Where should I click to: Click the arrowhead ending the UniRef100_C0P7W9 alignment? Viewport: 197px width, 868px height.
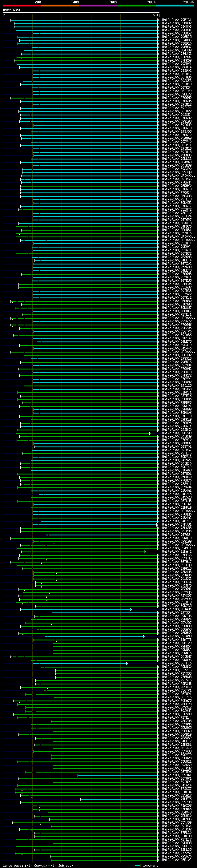(150, 433)
